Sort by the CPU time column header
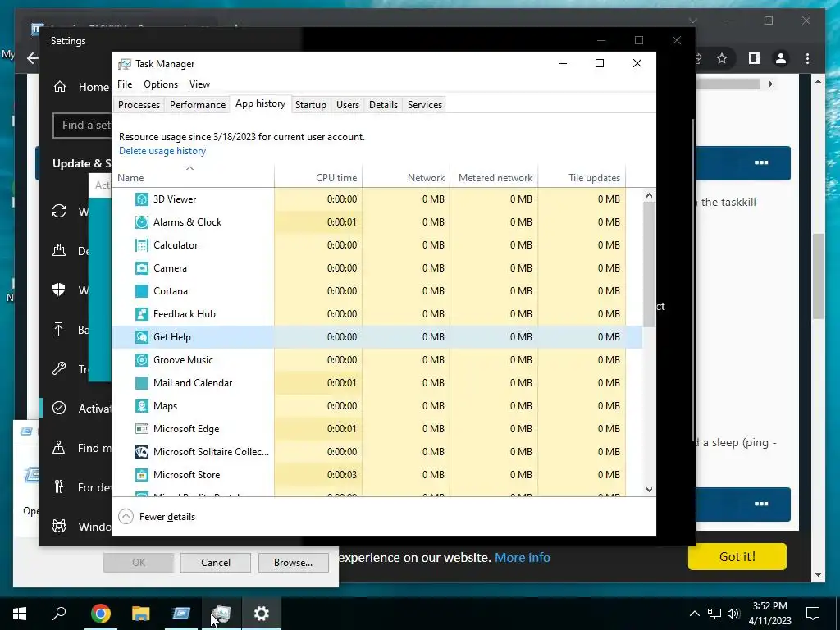The height and width of the screenshot is (630, 840). coord(318,178)
